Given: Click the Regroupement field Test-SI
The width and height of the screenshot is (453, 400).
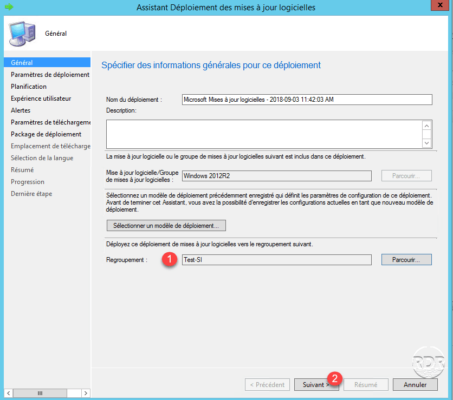Looking at the screenshot, I should coord(277,260).
